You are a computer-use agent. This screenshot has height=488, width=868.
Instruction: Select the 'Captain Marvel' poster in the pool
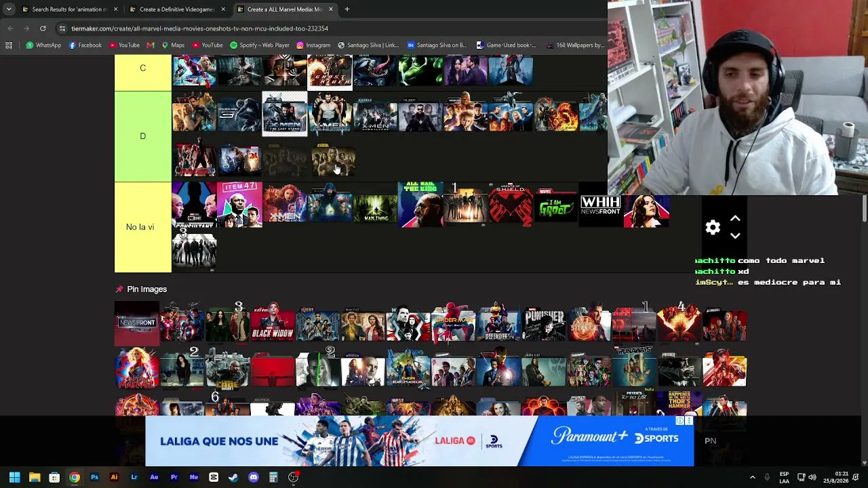[137, 369]
